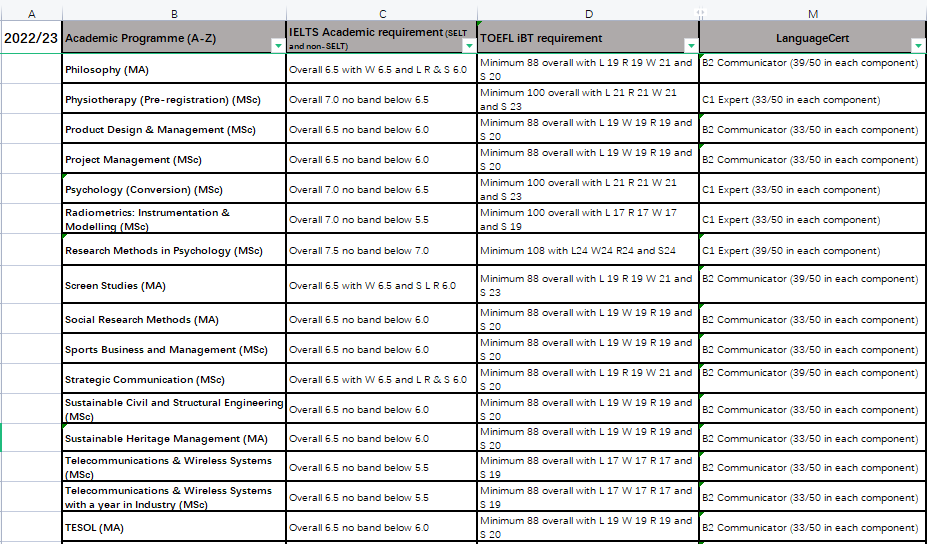
Task: Open the Academic Programme (A-Z) filter dropdown
Action: tap(277, 46)
